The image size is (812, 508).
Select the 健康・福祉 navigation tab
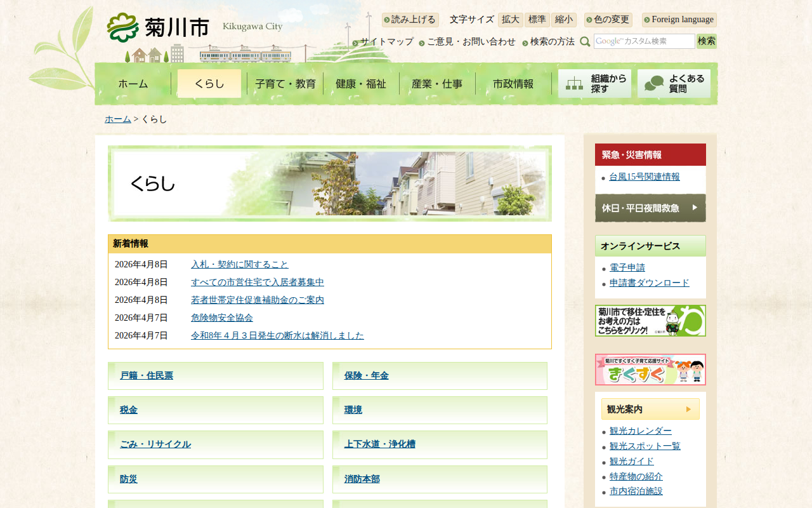[361, 84]
